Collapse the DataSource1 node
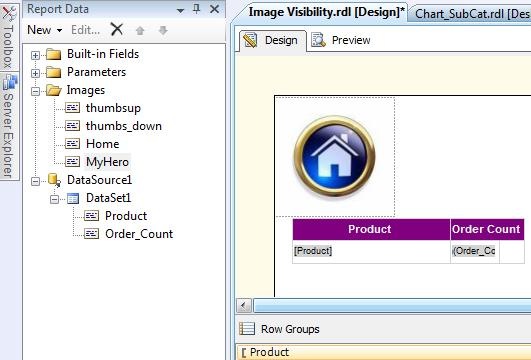 (35, 181)
